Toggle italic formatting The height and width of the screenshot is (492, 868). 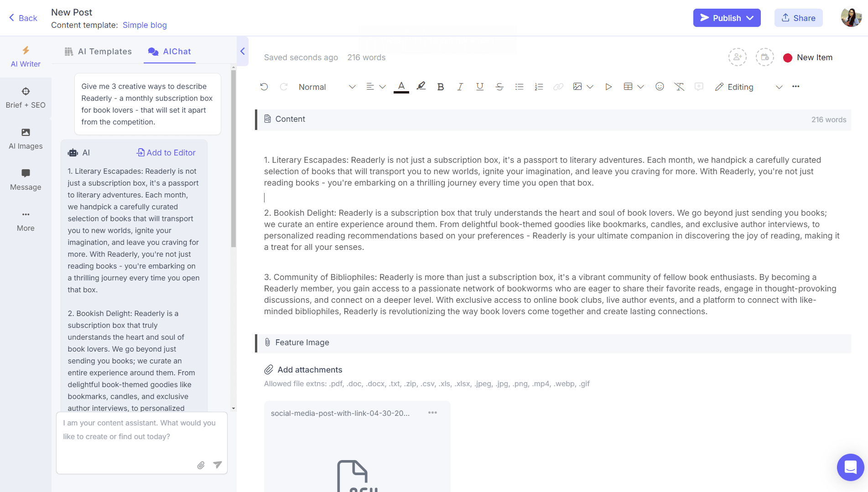pos(460,87)
